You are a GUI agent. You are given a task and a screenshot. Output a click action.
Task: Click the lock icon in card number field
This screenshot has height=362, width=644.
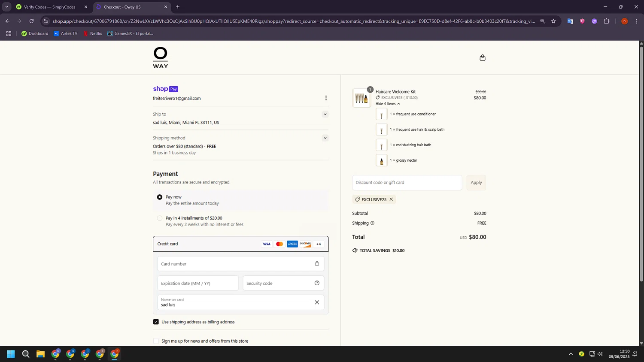click(x=317, y=263)
